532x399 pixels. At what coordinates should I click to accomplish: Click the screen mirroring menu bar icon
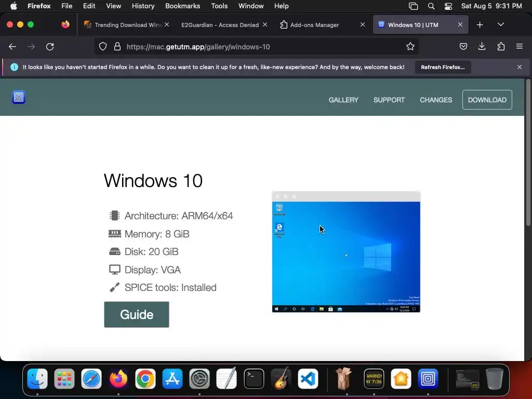413,6
